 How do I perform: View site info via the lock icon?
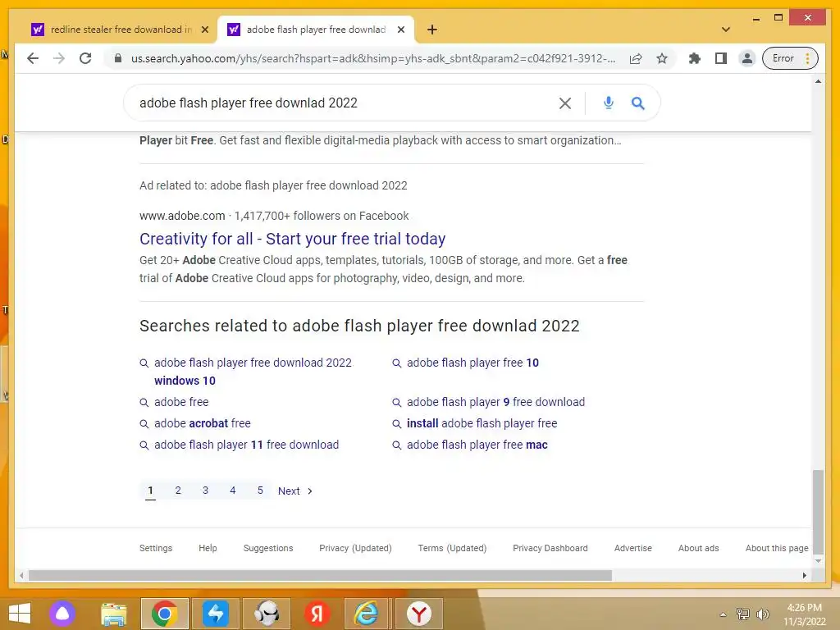118,58
